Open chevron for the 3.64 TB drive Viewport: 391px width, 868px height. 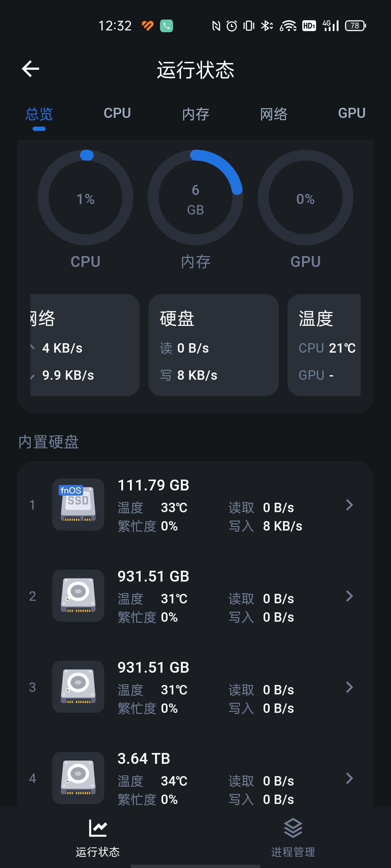(x=349, y=778)
